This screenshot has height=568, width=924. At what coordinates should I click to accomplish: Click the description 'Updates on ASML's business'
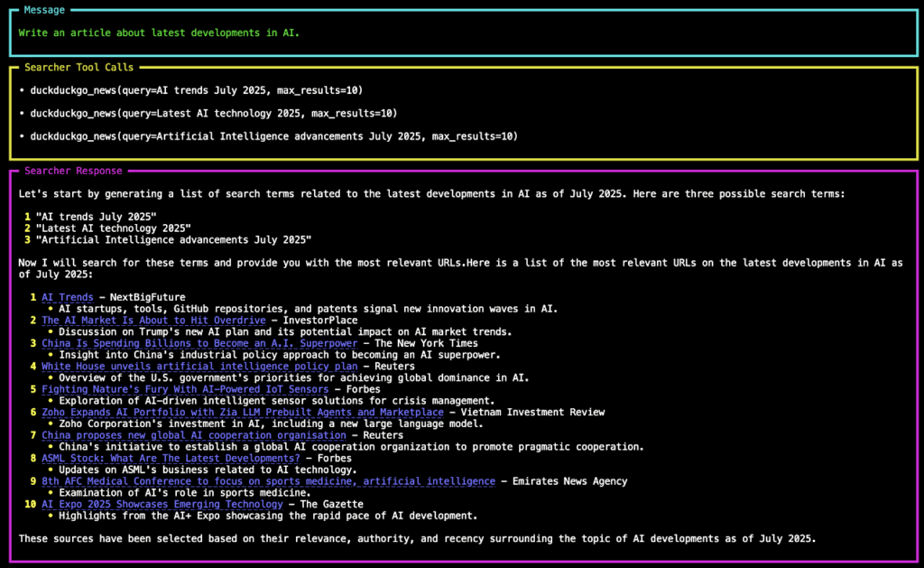click(x=208, y=470)
